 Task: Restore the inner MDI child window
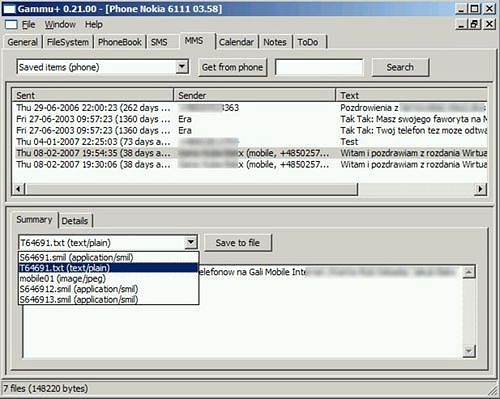pos(474,24)
